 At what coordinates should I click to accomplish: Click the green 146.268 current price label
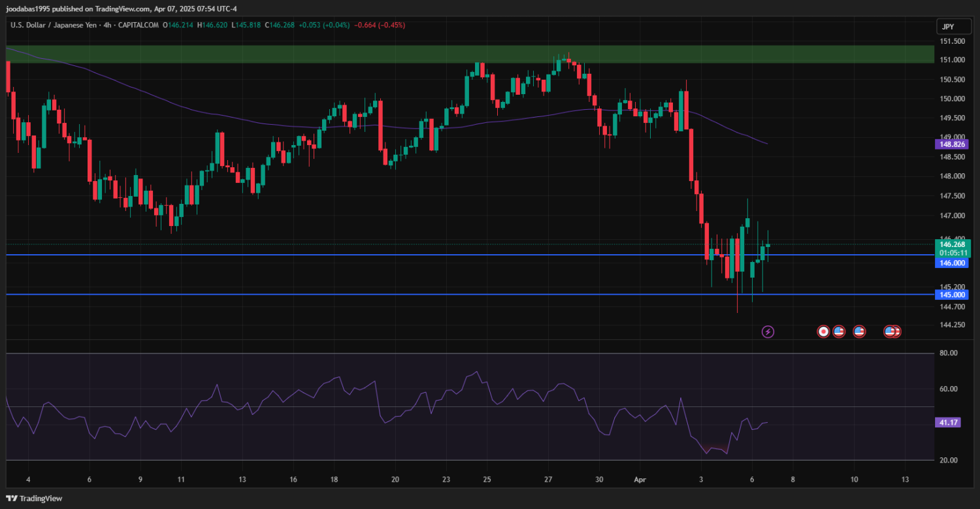pos(953,244)
